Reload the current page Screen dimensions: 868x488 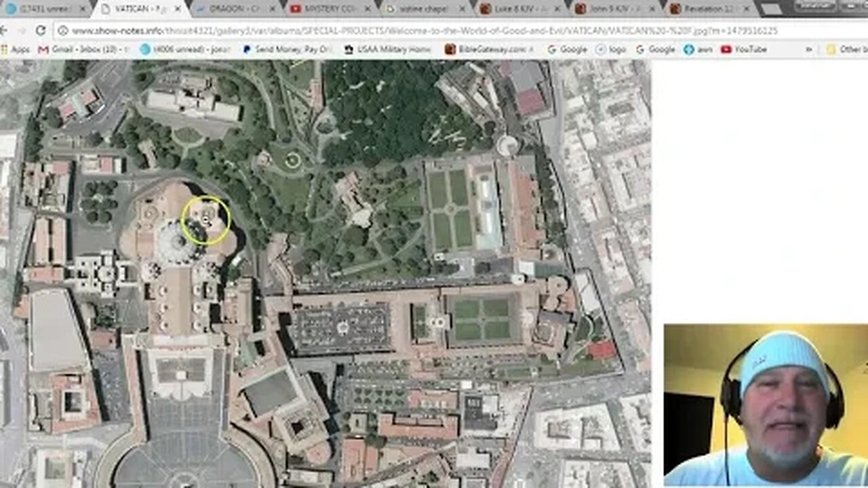(41, 30)
